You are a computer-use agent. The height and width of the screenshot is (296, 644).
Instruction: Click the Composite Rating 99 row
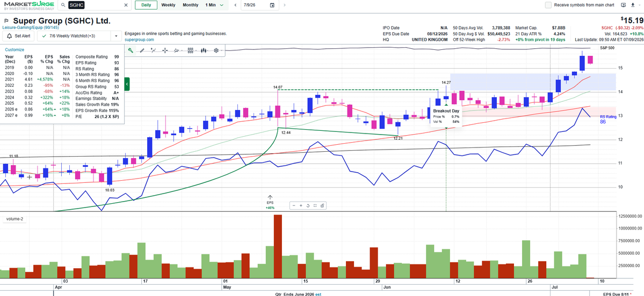tap(97, 57)
